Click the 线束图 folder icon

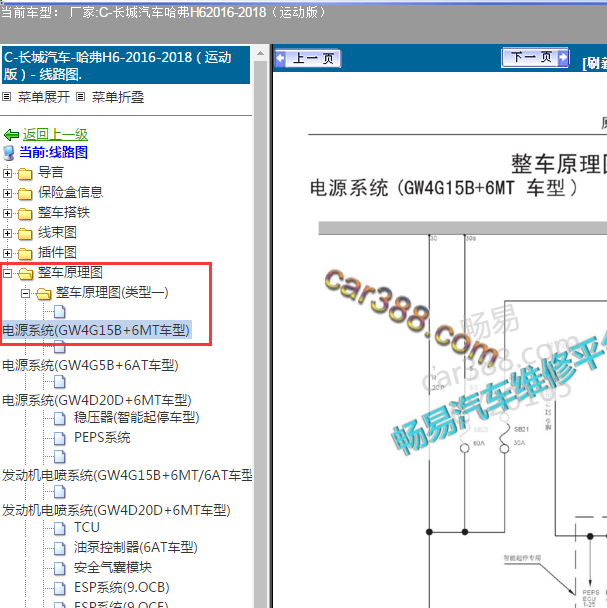point(25,234)
